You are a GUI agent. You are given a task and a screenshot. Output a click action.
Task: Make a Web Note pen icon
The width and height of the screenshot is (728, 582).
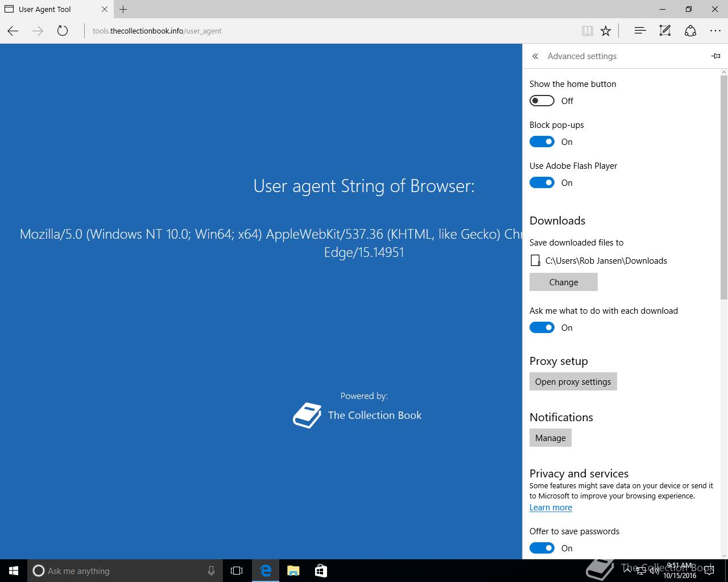(x=665, y=31)
